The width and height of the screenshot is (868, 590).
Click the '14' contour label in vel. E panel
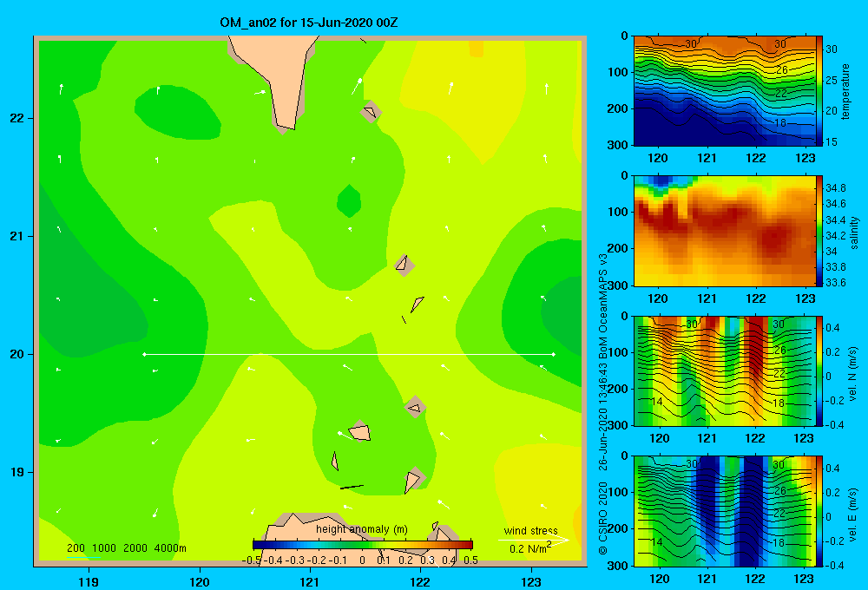pyautogui.click(x=656, y=542)
